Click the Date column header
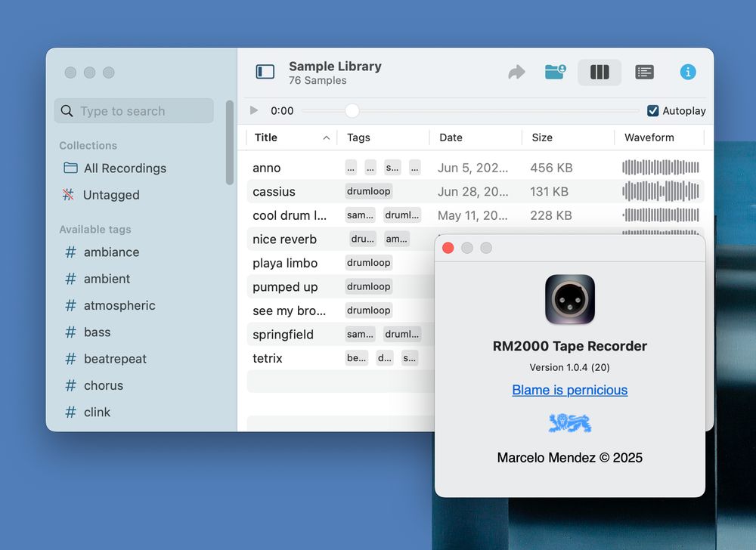 476,137
